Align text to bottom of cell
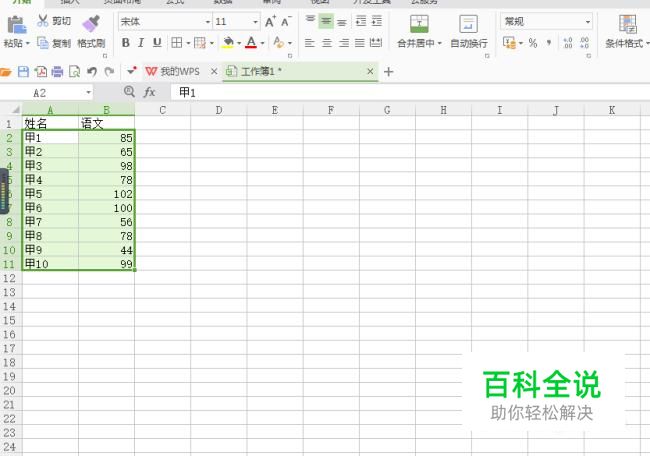 tap(342, 21)
